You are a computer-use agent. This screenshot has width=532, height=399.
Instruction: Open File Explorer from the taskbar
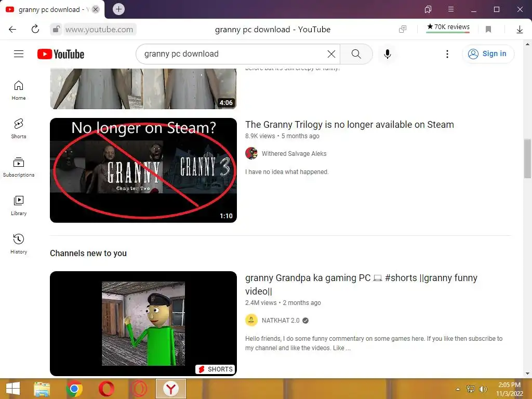[x=42, y=389]
